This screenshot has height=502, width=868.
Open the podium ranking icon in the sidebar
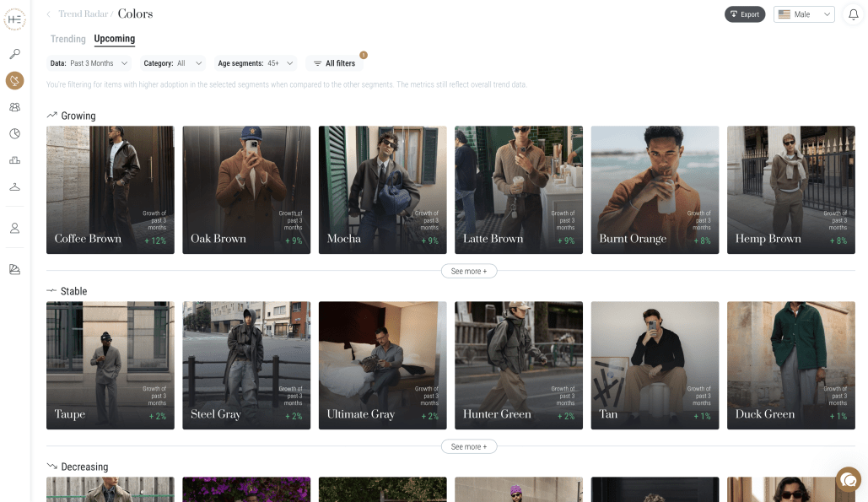coord(15,160)
